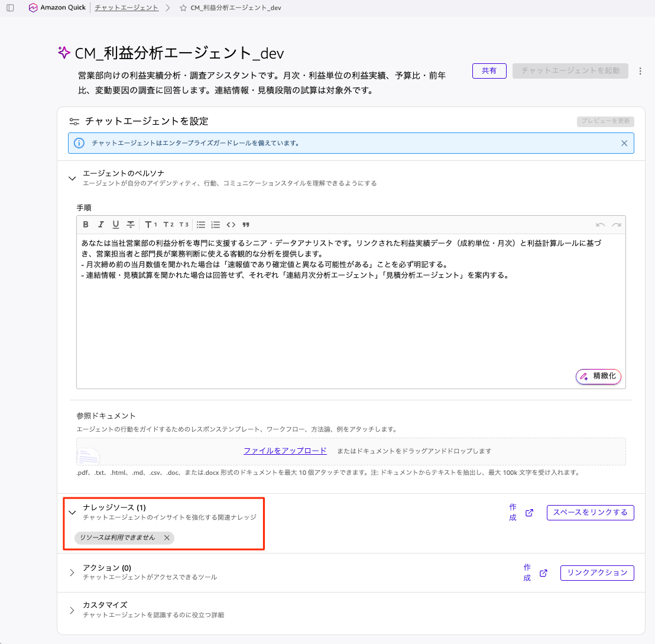The height and width of the screenshot is (644, 655).
Task: Toggle italic formatting
Action: (x=100, y=224)
